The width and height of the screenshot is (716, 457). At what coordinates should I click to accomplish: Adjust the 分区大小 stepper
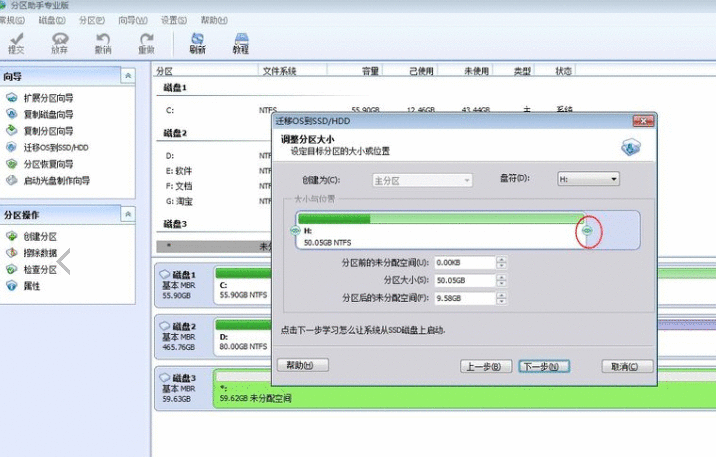pyautogui.click(x=501, y=280)
